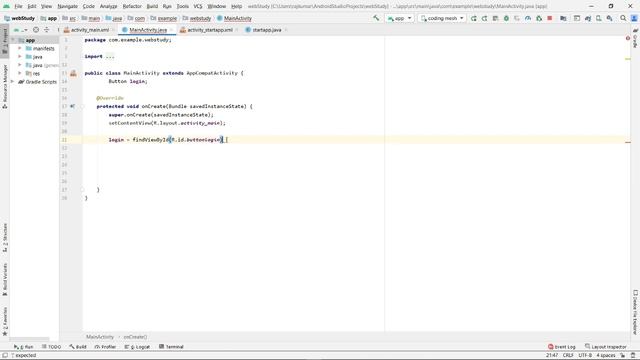This screenshot has height=360, width=640.
Task: Open the Layout Inspector button
Action: (606, 347)
